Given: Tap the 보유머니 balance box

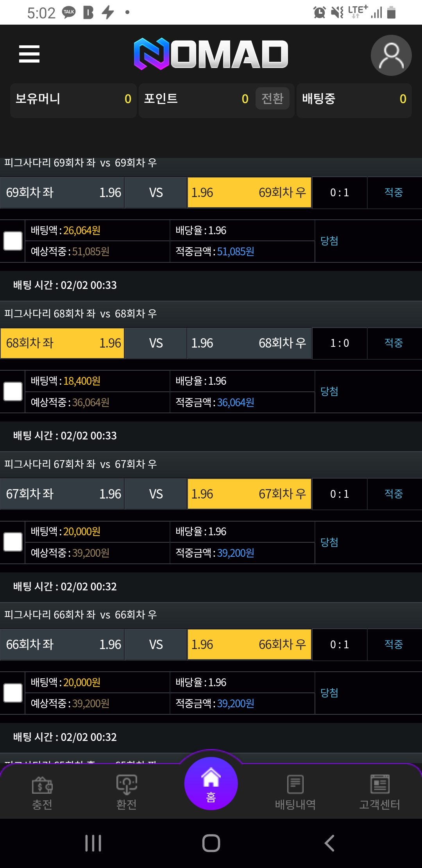Looking at the screenshot, I should click(73, 99).
